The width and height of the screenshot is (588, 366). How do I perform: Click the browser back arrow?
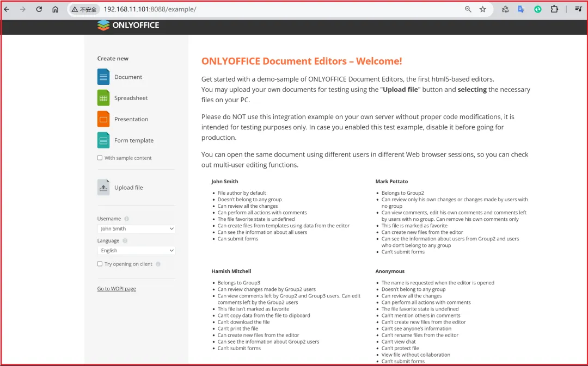pos(7,9)
